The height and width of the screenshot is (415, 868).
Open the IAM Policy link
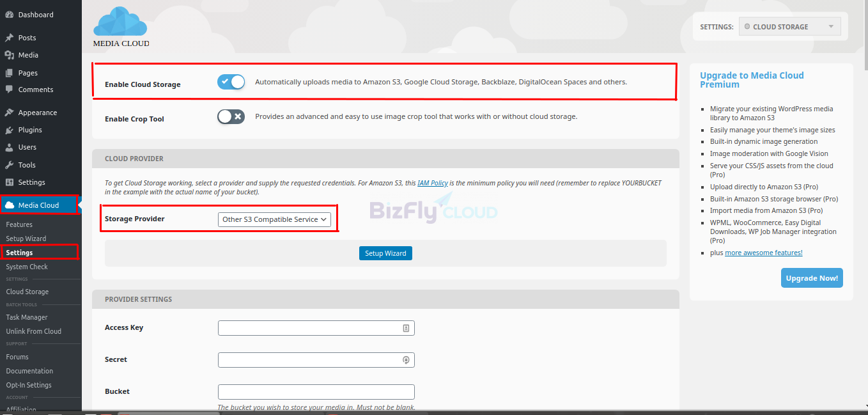[432, 183]
